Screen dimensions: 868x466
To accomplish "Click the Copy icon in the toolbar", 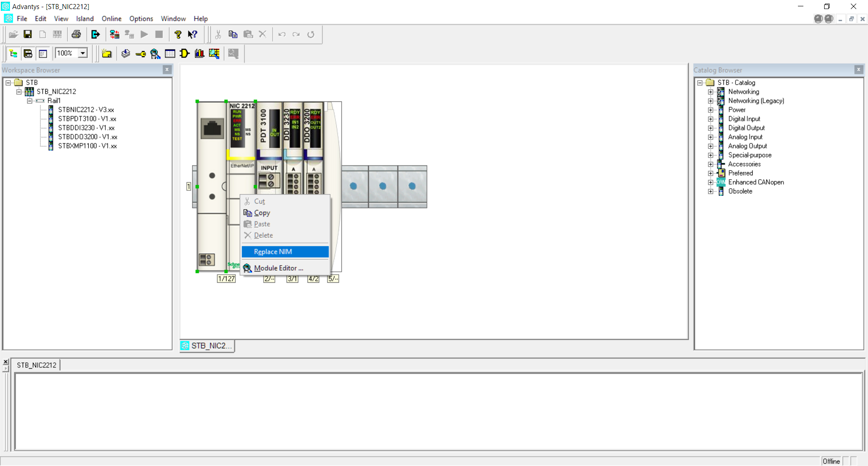I will [x=233, y=34].
